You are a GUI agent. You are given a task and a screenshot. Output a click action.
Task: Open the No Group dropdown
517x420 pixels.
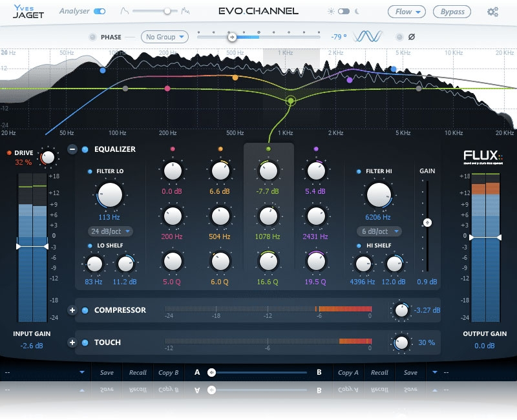165,37
